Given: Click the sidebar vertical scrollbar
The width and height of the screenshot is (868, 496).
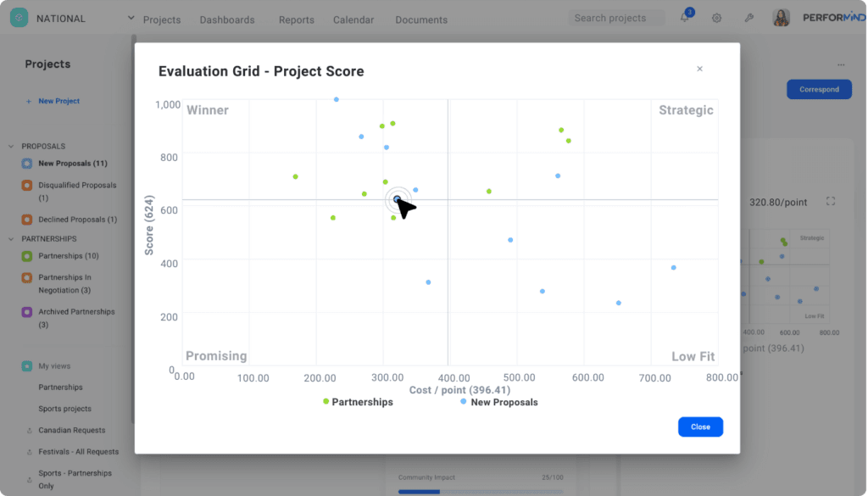Looking at the screenshot, I should click(x=133, y=228).
